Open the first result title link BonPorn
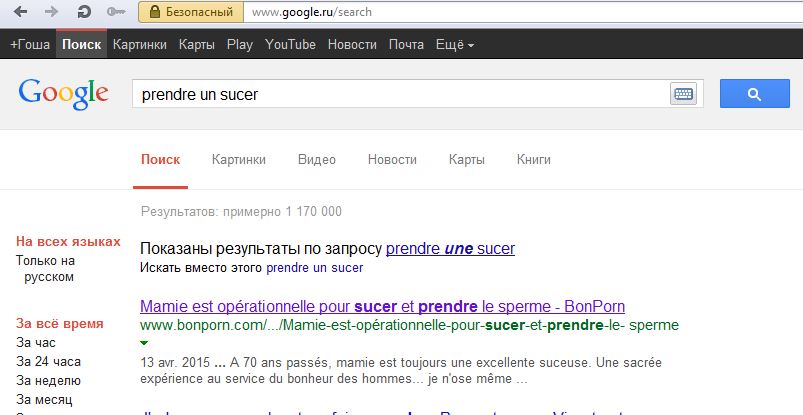 click(x=382, y=306)
